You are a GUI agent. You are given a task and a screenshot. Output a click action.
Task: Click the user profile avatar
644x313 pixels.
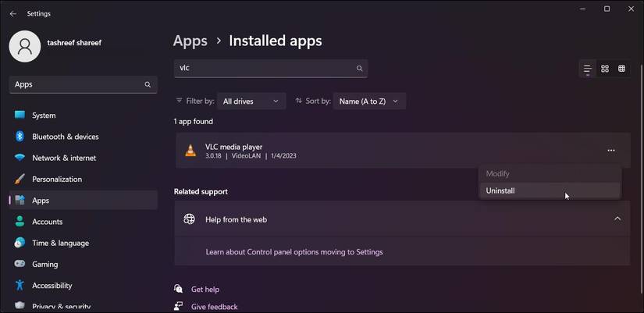[24, 46]
